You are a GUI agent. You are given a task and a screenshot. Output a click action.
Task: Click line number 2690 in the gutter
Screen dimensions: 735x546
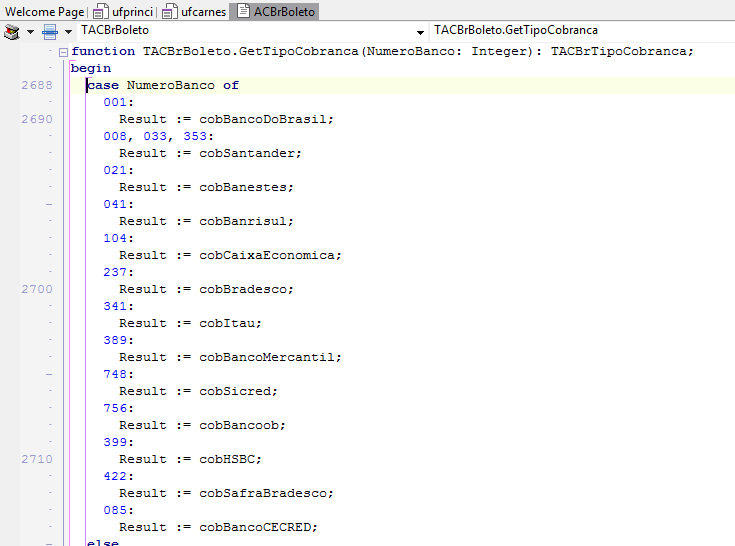pyautogui.click(x=37, y=119)
